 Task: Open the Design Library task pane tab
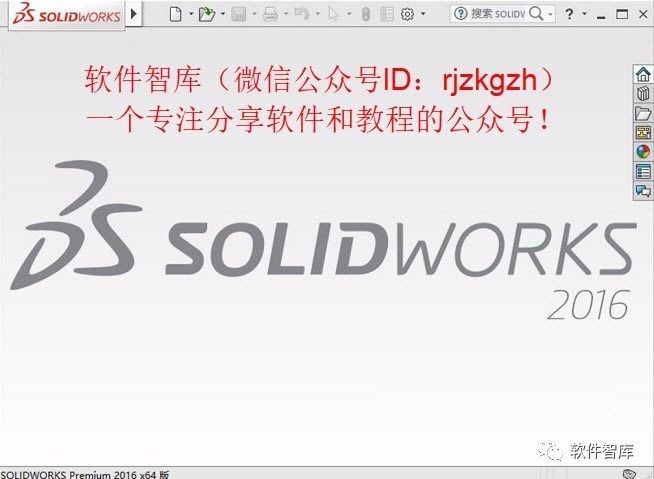click(643, 94)
